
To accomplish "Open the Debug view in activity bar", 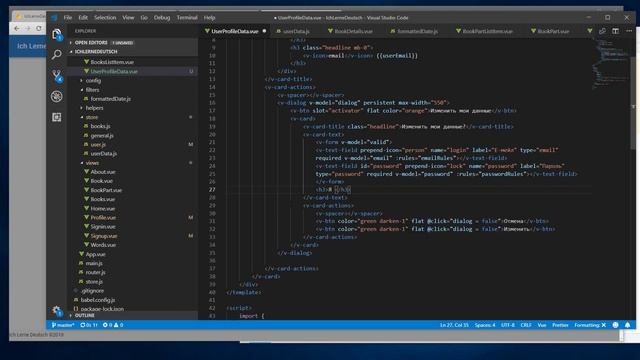I will click(x=57, y=96).
